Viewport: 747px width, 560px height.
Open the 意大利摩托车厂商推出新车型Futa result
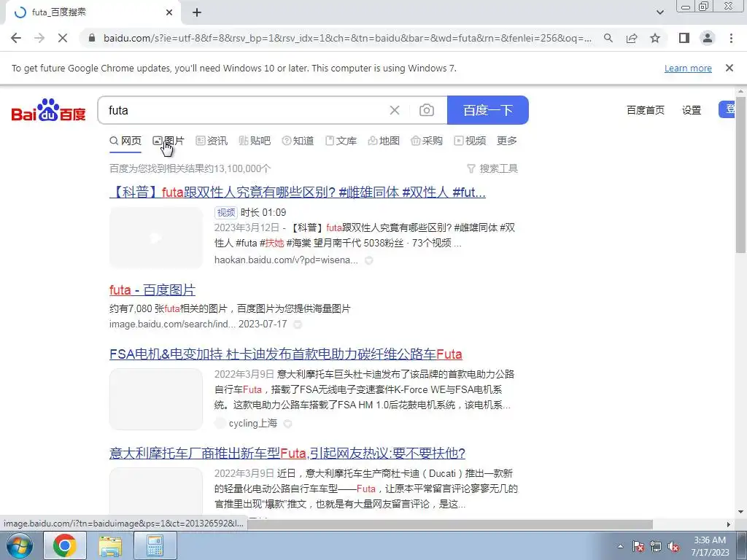tap(287, 454)
